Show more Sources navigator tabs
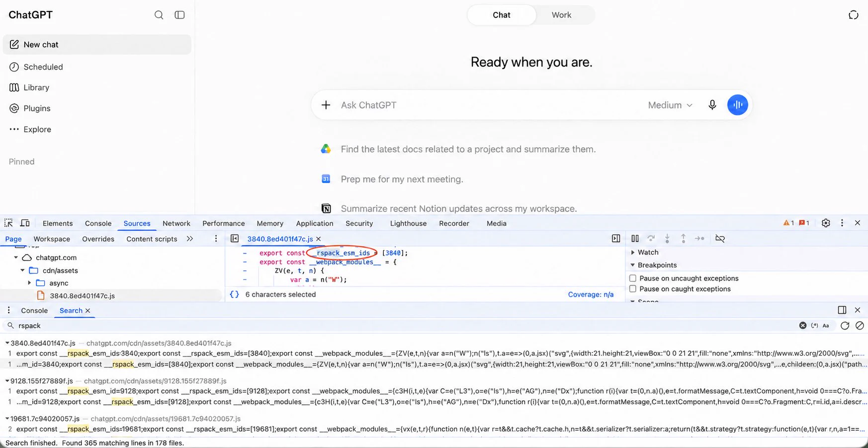 coord(190,239)
